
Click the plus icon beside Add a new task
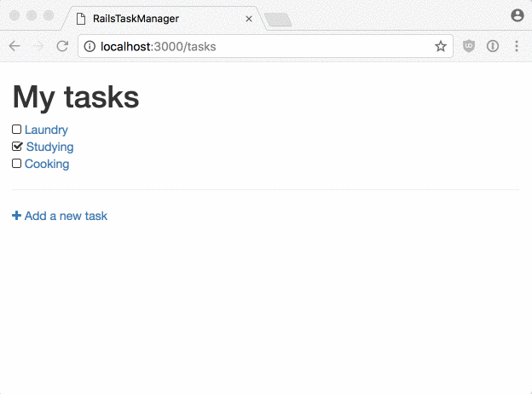(x=16, y=216)
